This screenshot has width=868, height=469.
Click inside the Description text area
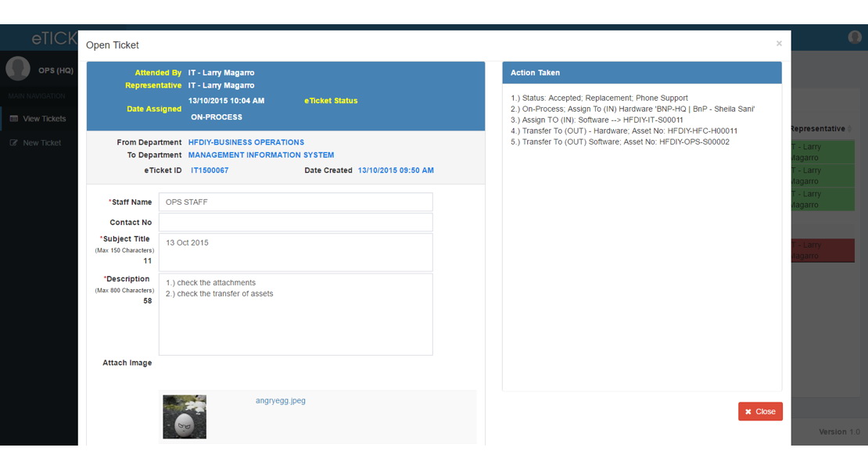pyautogui.click(x=295, y=313)
